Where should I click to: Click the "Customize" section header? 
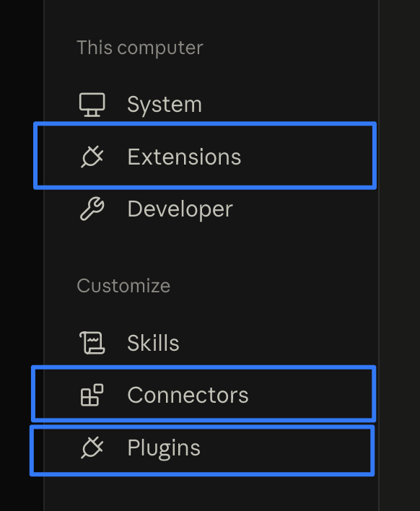pos(123,286)
